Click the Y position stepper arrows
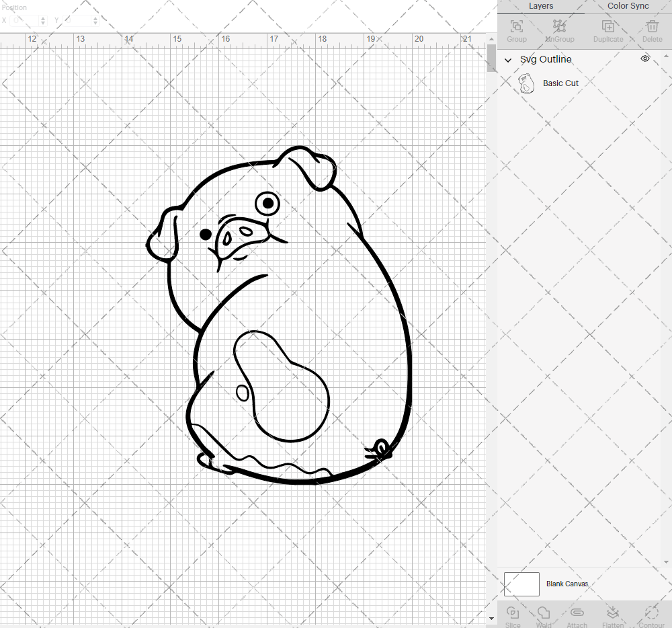Viewport: 672px width, 628px height. pyautogui.click(x=95, y=20)
